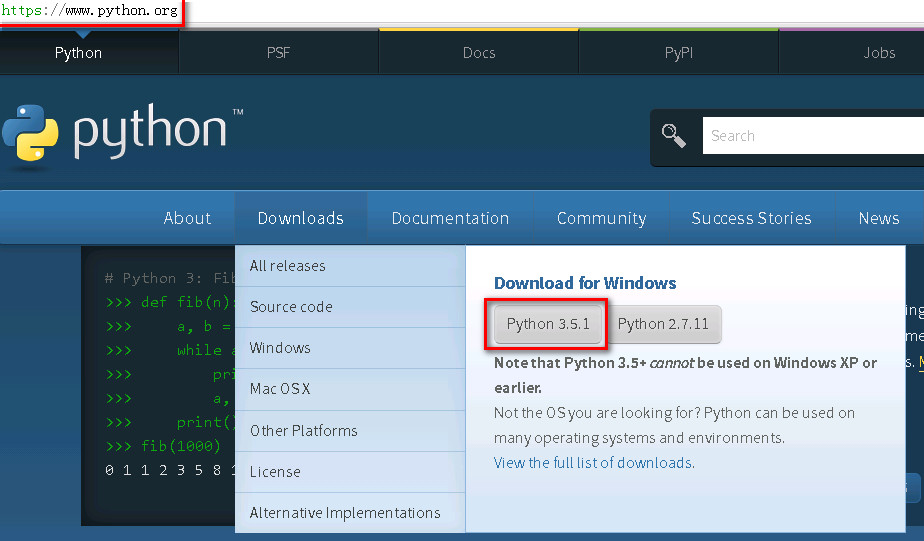The image size is (924, 541).
Task: Open the About navigation menu
Action: (187, 218)
